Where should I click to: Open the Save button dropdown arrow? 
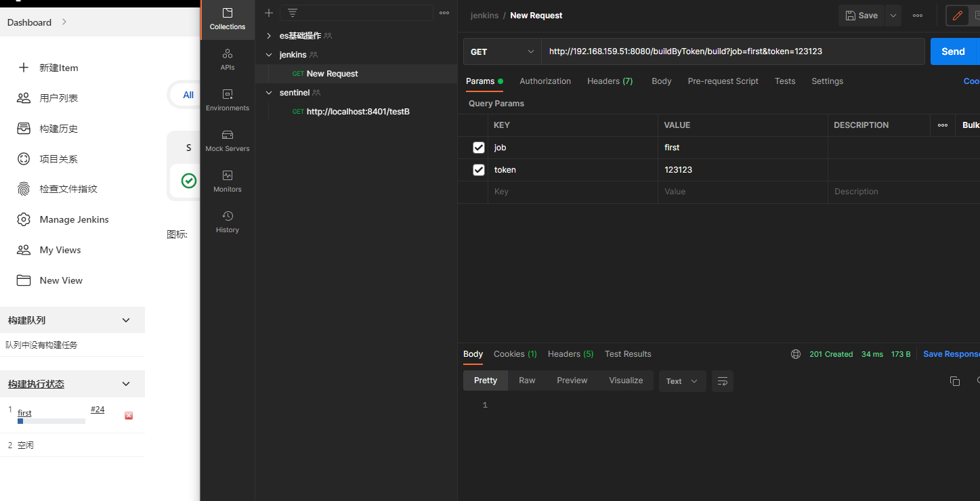893,16
